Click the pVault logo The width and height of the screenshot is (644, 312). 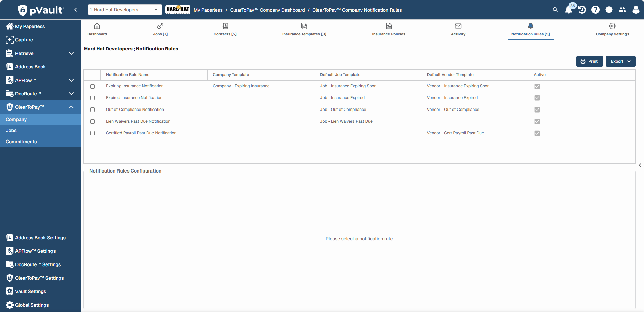(x=40, y=10)
